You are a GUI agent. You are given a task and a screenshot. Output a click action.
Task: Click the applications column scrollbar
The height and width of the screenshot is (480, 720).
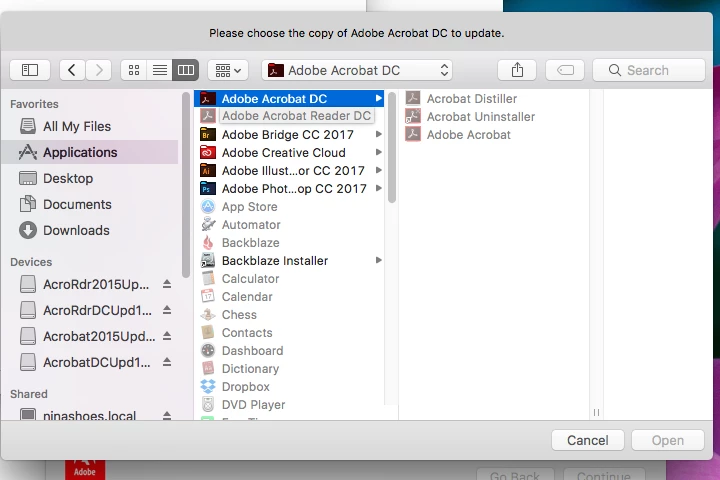[x=392, y=147]
